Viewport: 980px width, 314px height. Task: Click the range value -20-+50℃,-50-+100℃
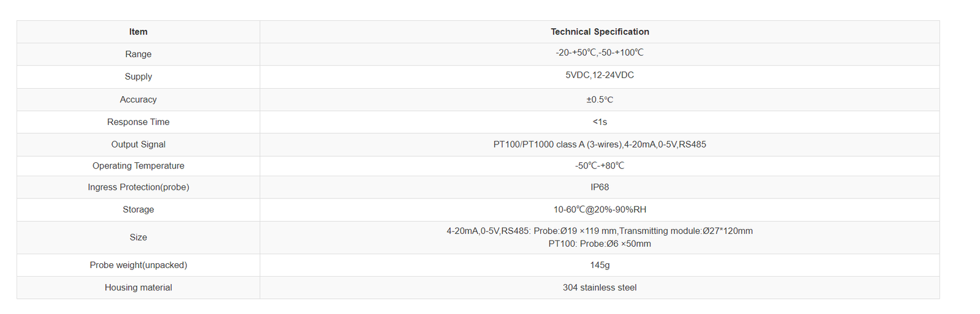(600, 53)
